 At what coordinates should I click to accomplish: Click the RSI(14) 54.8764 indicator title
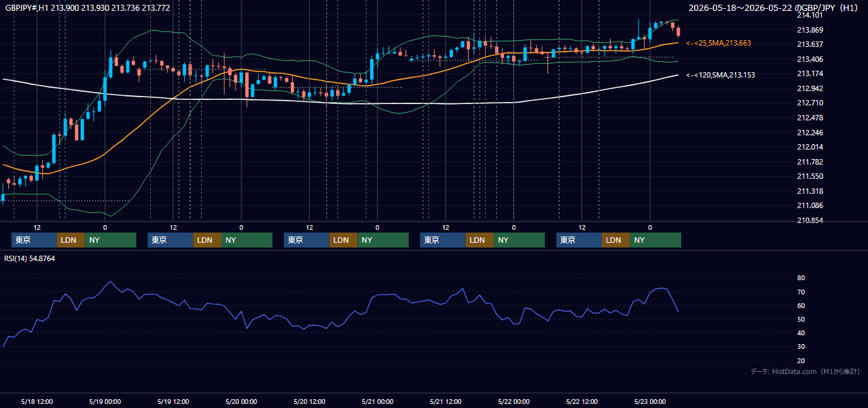[x=30, y=258]
